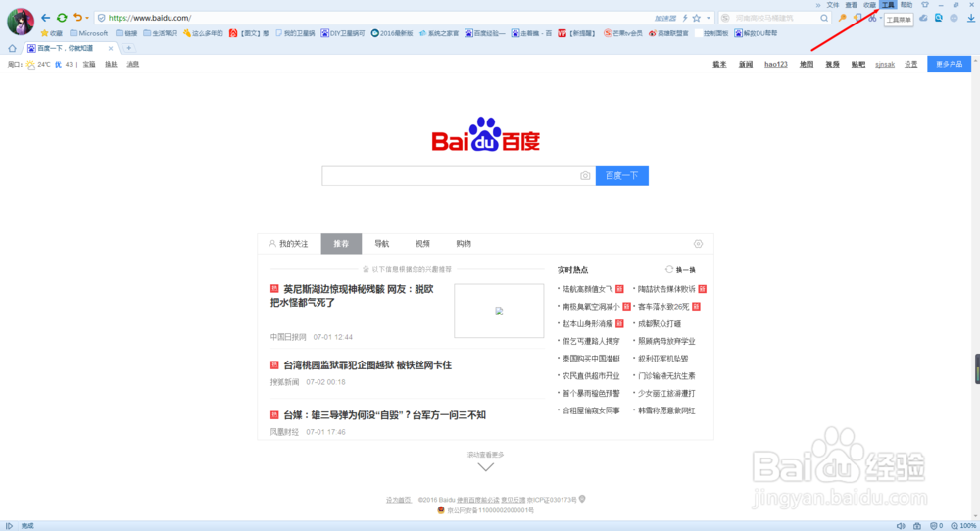This screenshot has width=980, height=531.
Task: Click the home icon left of the tab strip
Action: [12, 48]
